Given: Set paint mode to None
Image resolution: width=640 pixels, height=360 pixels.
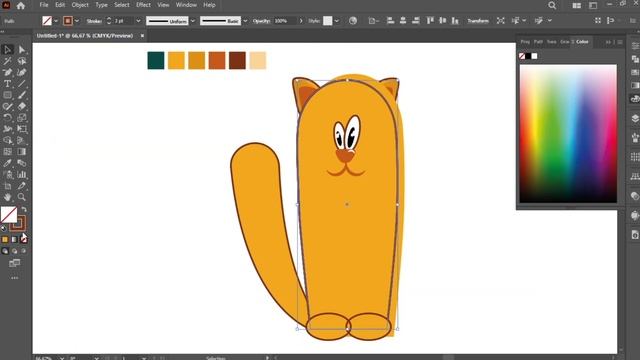Looking at the screenshot, I should point(24,240).
